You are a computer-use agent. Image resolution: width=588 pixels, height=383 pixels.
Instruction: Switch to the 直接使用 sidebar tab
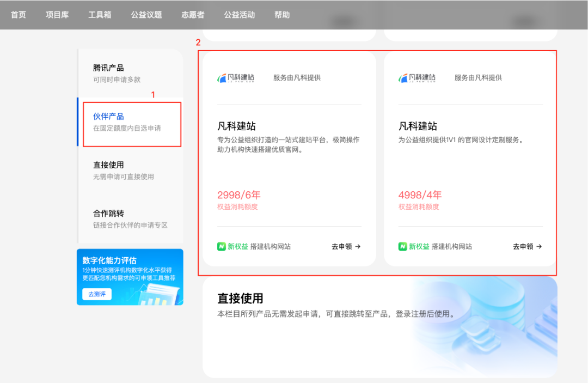tap(131, 171)
